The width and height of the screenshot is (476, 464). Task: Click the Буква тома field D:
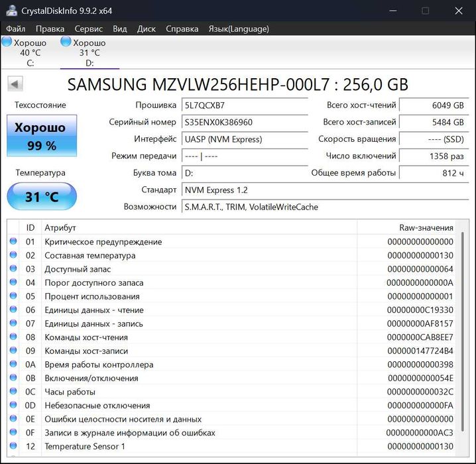pos(245,173)
